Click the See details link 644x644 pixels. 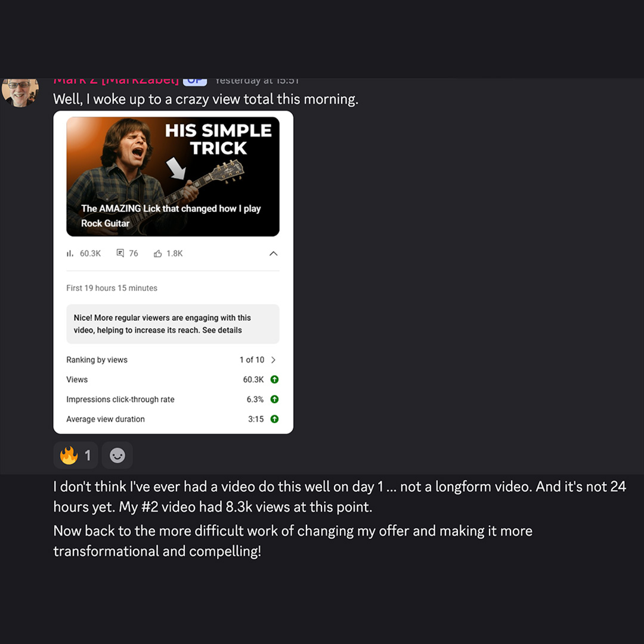click(222, 330)
